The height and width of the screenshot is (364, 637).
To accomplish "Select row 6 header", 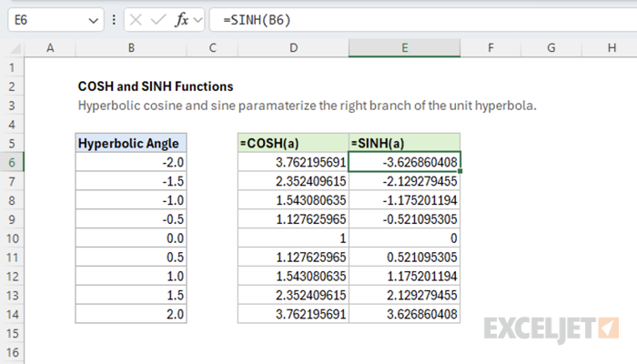I will pos(12,163).
